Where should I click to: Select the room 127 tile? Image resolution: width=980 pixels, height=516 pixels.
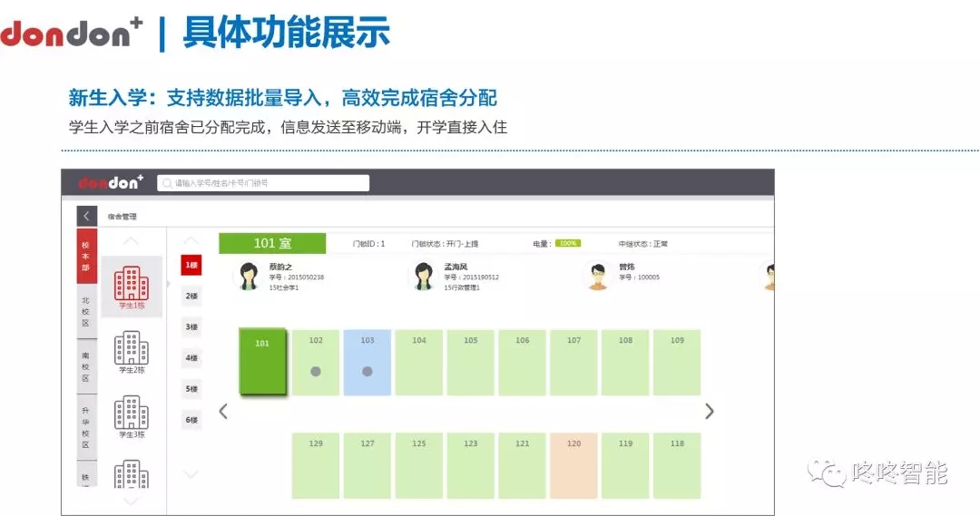(x=367, y=465)
